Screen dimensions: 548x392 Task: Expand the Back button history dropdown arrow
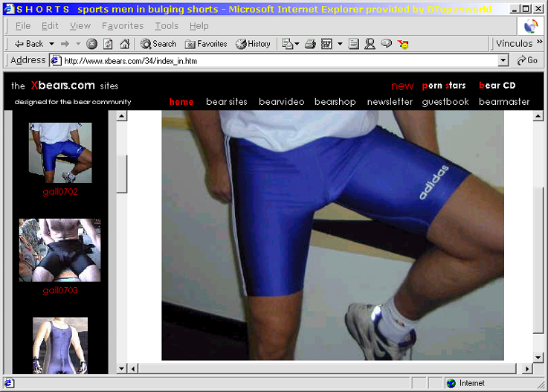pos(51,44)
